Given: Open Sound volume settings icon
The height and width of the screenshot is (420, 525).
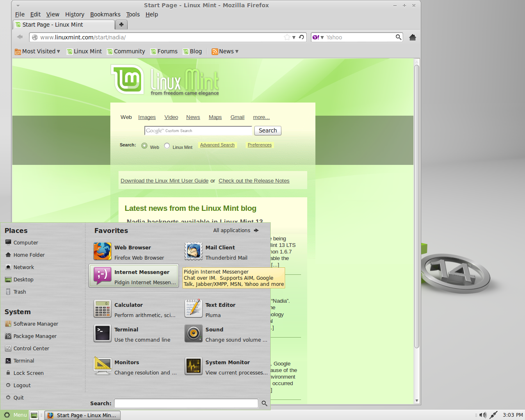Looking at the screenshot, I should click(x=194, y=333).
